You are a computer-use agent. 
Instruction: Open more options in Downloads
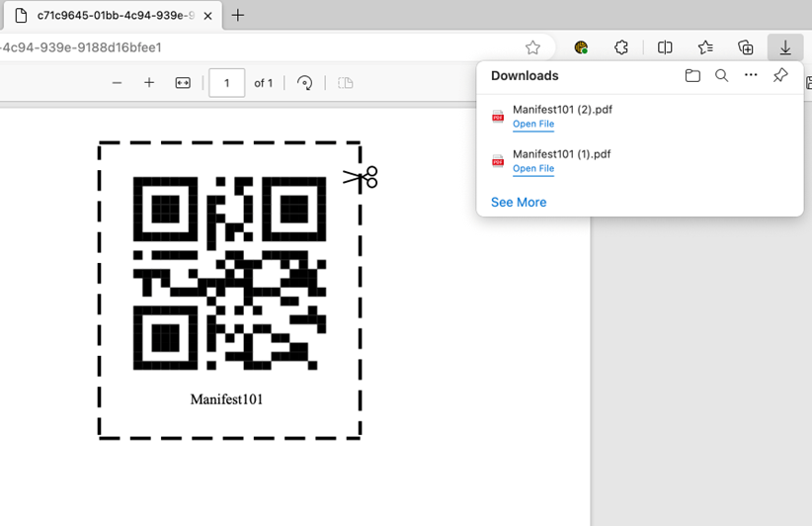pyautogui.click(x=751, y=75)
